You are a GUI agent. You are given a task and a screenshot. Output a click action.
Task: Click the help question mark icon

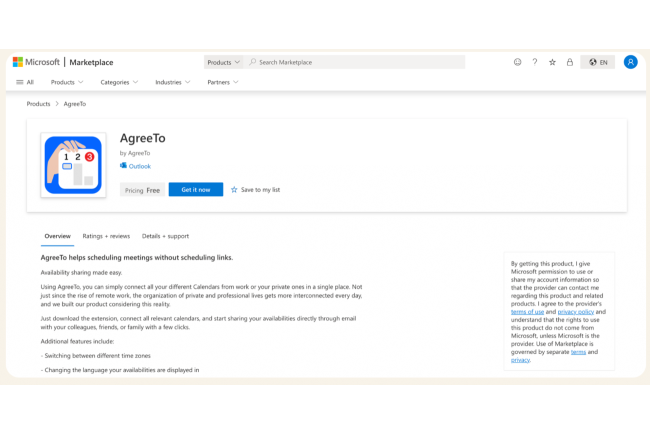(535, 62)
